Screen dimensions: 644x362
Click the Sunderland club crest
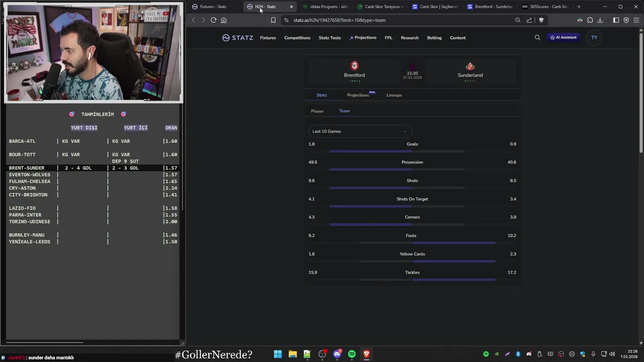[x=470, y=66]
